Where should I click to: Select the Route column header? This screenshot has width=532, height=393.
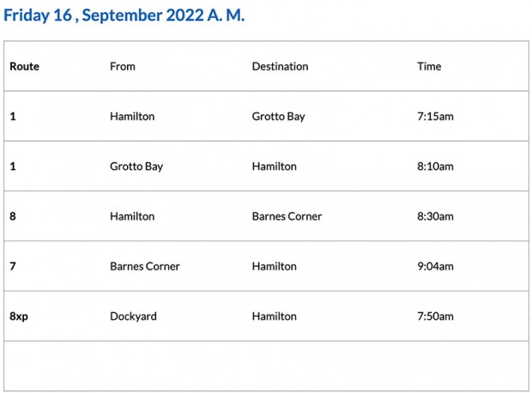pos(24,66)
